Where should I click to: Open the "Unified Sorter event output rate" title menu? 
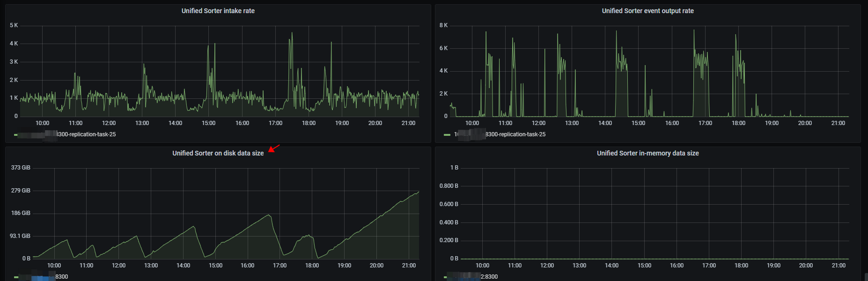(647, 11)
